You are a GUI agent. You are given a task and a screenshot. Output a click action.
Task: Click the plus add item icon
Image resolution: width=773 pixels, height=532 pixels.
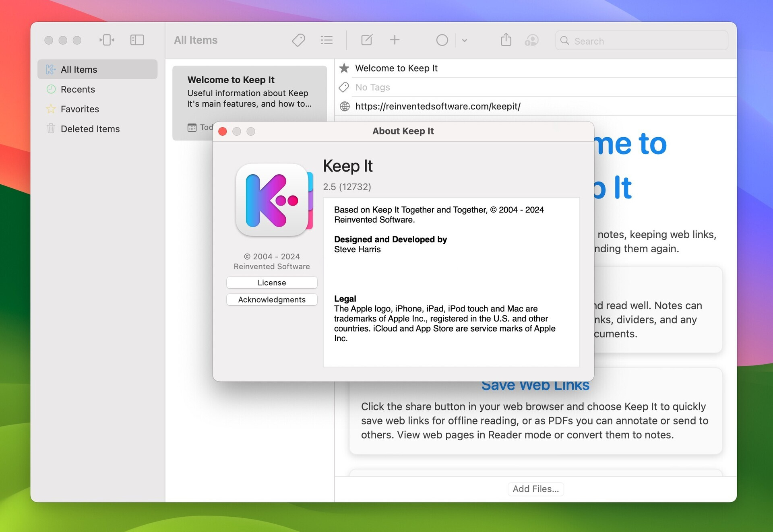pos(395,40)
